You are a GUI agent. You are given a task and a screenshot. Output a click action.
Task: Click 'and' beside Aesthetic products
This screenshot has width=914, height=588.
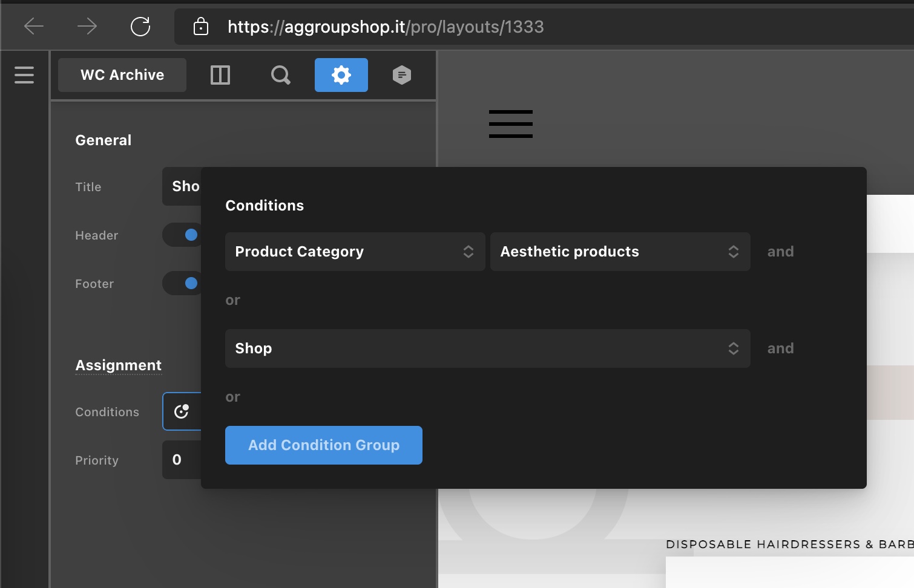point(780,252)
